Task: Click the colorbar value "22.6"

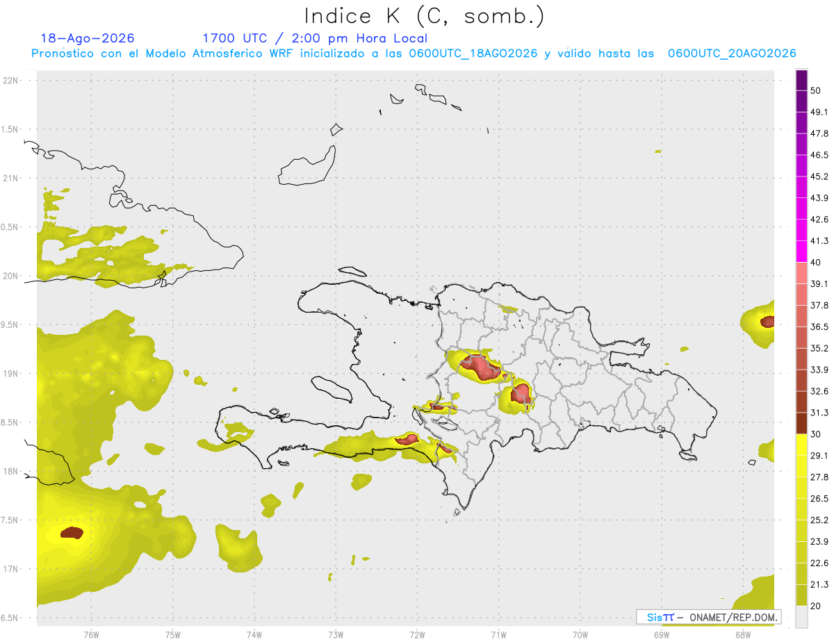Action: 819,563
